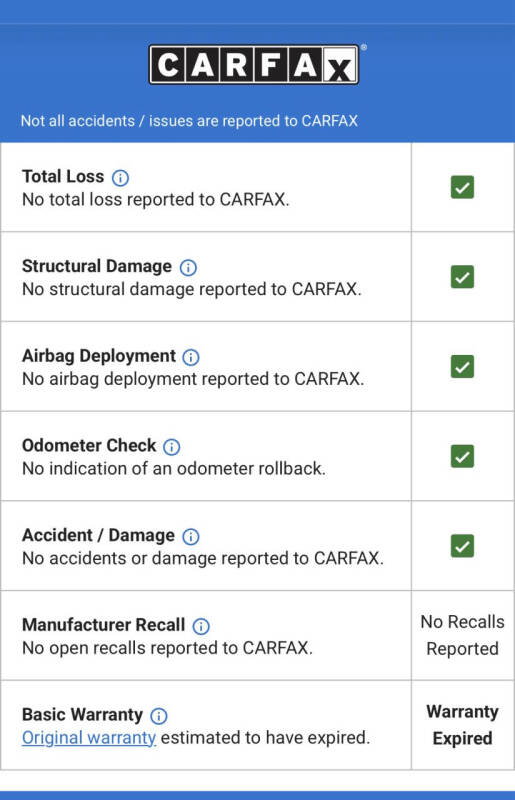Click the Accident / Damage green checkmark
515x800 pixels.
462,546
